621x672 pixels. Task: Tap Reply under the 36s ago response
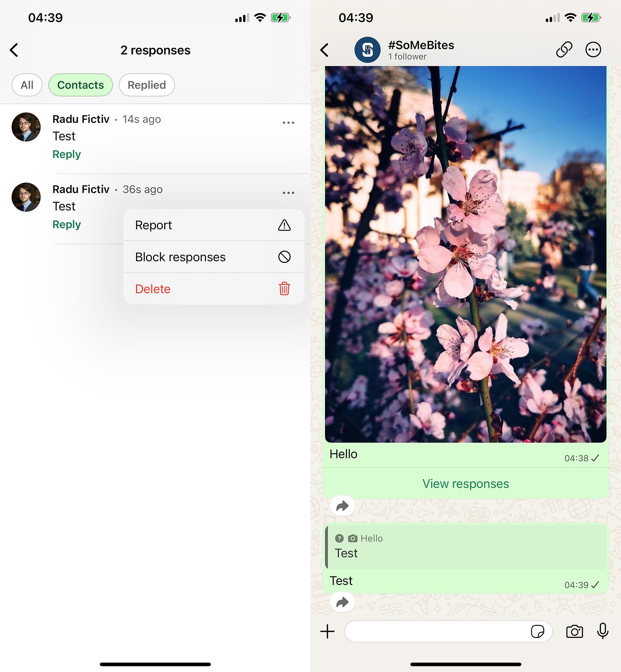click(x=67, y=224)
